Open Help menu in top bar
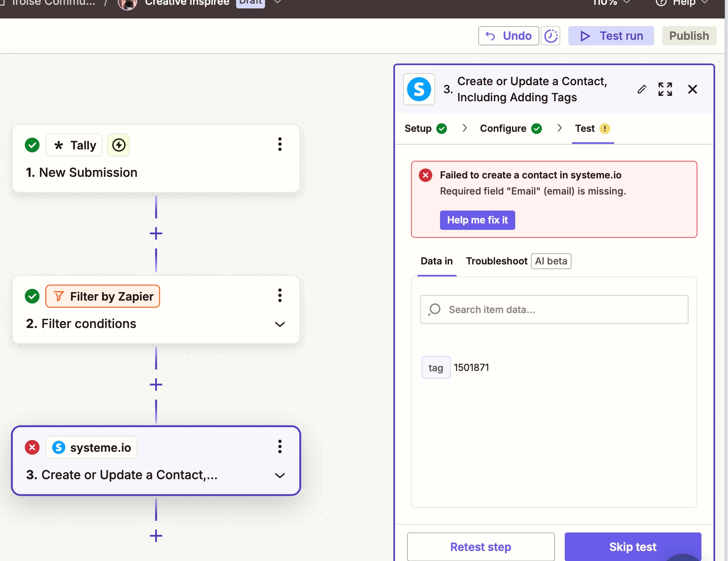Image resolution: width=728 pixels, height=561 pixels. click(x=682, y=2)
